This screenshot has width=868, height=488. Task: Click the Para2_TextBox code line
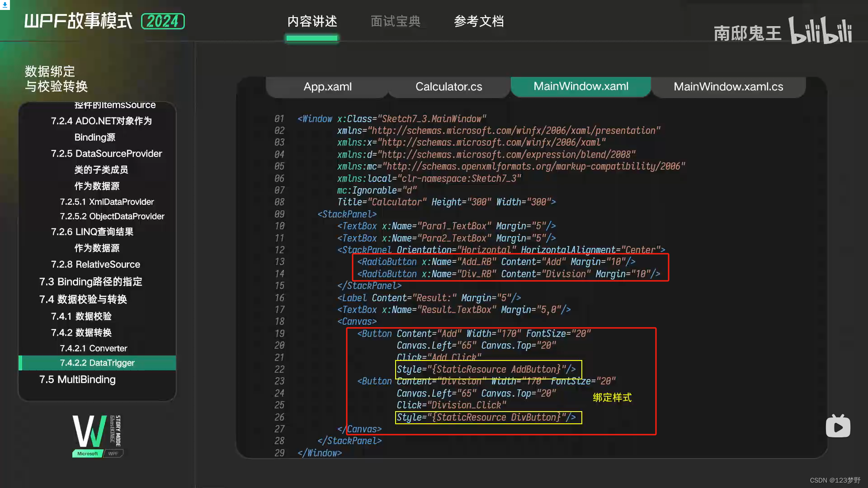coord(446,238)
